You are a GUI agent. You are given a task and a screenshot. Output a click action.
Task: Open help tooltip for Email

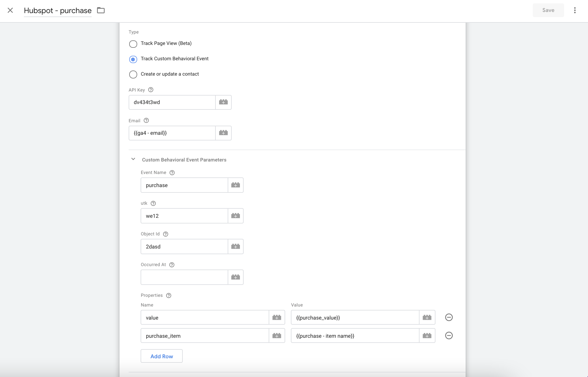(x=146, y=121)
